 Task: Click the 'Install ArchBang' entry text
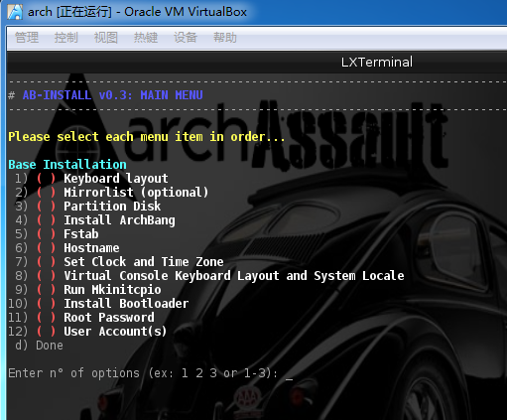point(119,220)
